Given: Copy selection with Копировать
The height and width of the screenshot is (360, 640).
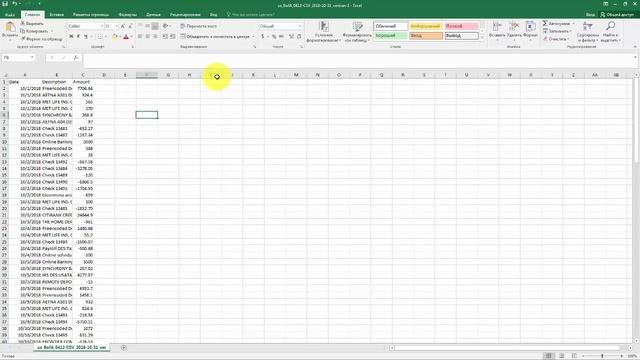Looking at the screenshot, I should (x=35, y=31).
